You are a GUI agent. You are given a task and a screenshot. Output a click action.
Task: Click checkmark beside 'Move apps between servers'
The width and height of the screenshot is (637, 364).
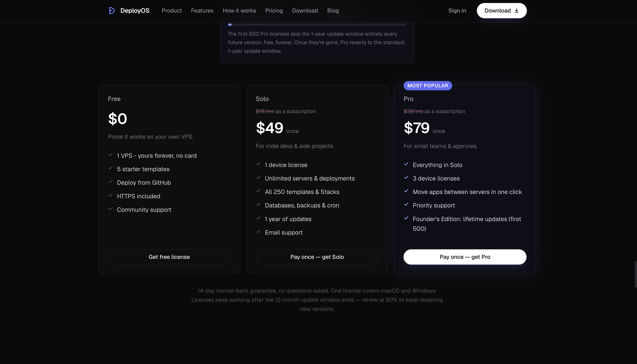coord(406,191)
